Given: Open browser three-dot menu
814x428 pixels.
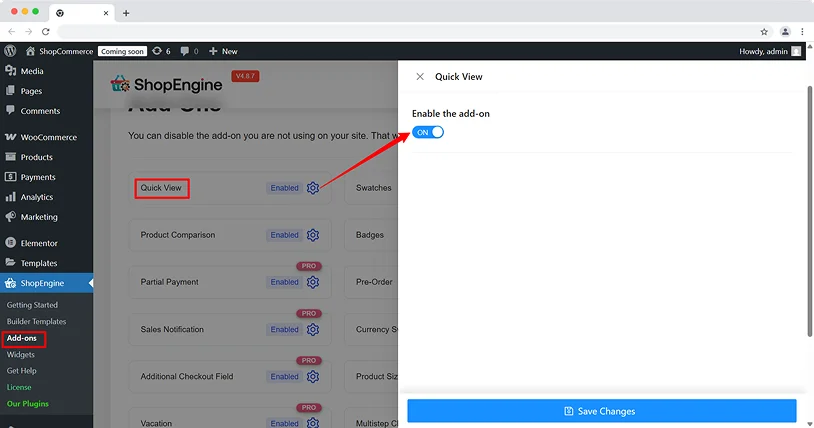Looking at the screenshot, I should point(802,32).
